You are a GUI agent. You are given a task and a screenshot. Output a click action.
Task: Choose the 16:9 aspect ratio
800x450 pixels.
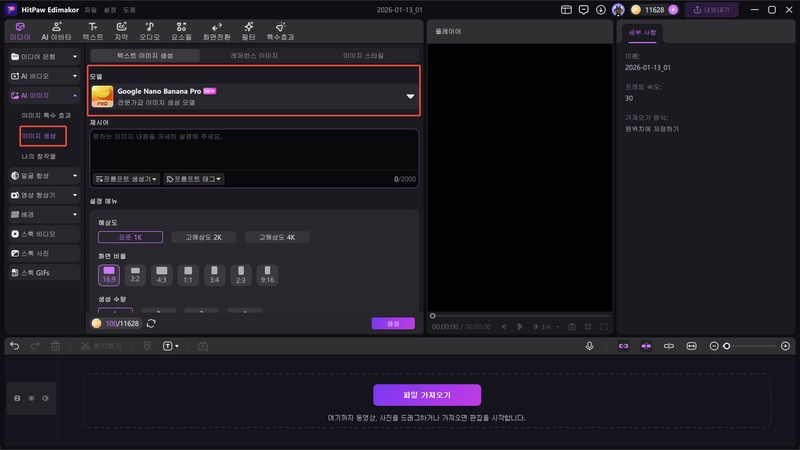click(109, 274)
